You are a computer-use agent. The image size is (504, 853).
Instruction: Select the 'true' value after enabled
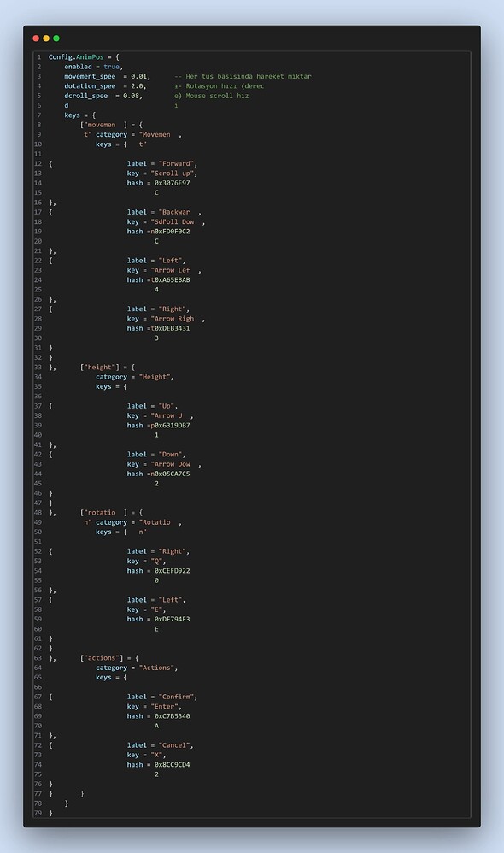111,67
